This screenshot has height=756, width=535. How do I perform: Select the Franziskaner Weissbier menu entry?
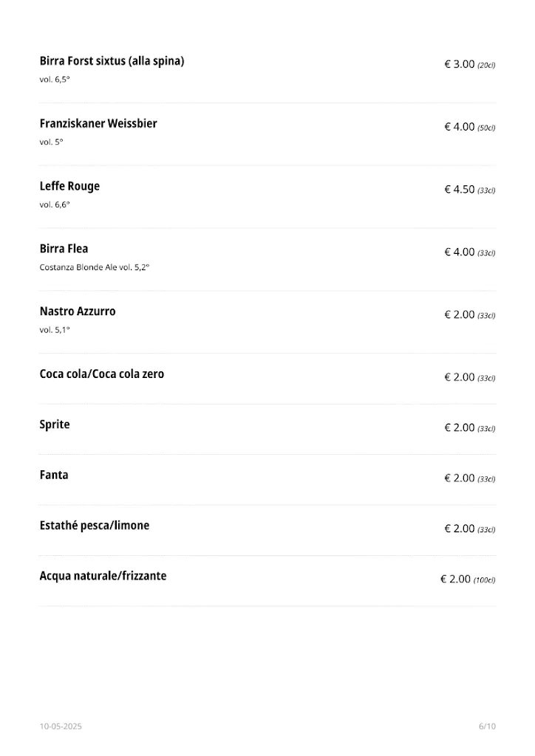(x=98, y=124)
